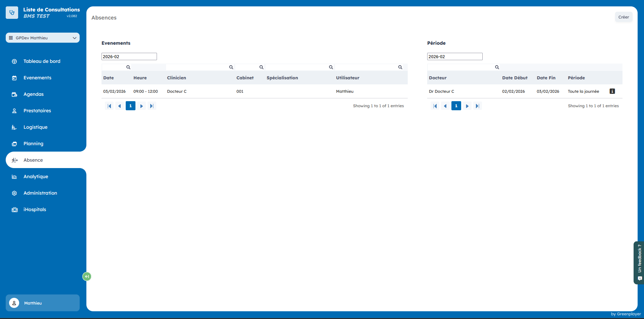
Task: Collapse the sidebar with the green arrow
Action: click(87, 276)
